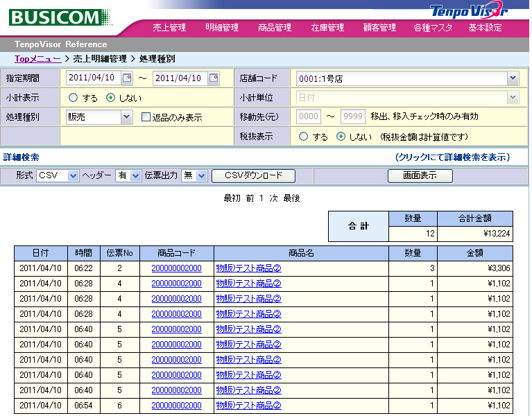
Task: Click the 日付 column header
Action: 41,253
